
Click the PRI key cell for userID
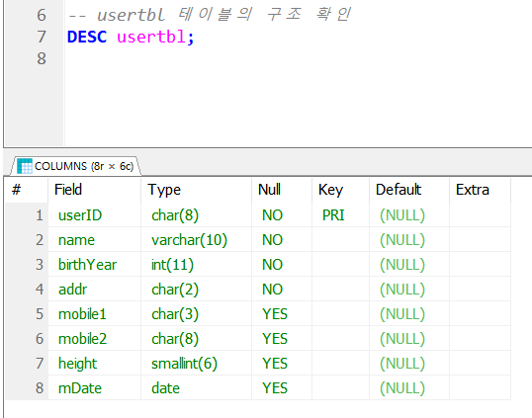pyautogui.click(x=340, y=215)
